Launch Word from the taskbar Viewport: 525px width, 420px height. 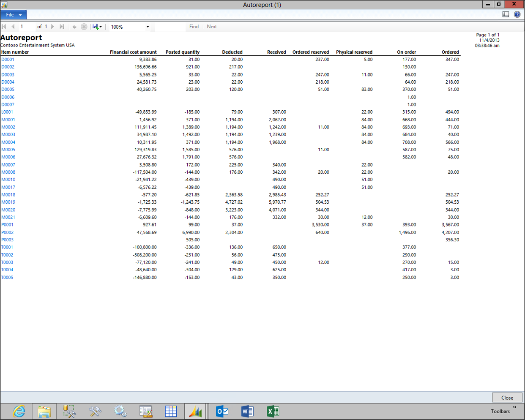(247, 411)
